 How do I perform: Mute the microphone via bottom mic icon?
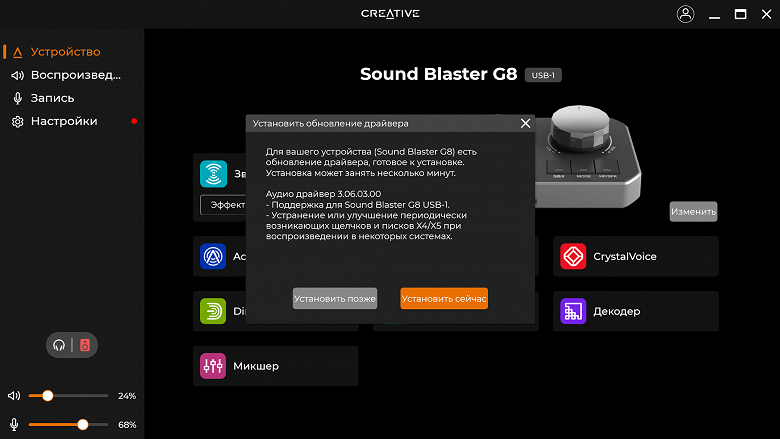point(14,425)
